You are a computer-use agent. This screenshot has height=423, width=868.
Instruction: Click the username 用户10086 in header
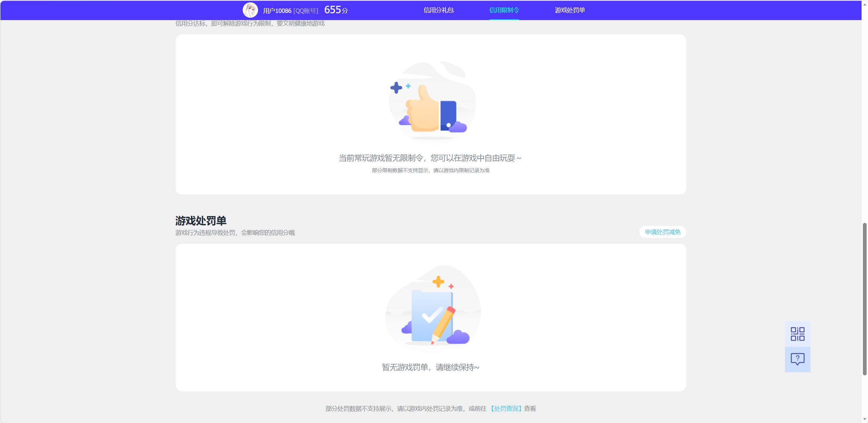point(277,11)
